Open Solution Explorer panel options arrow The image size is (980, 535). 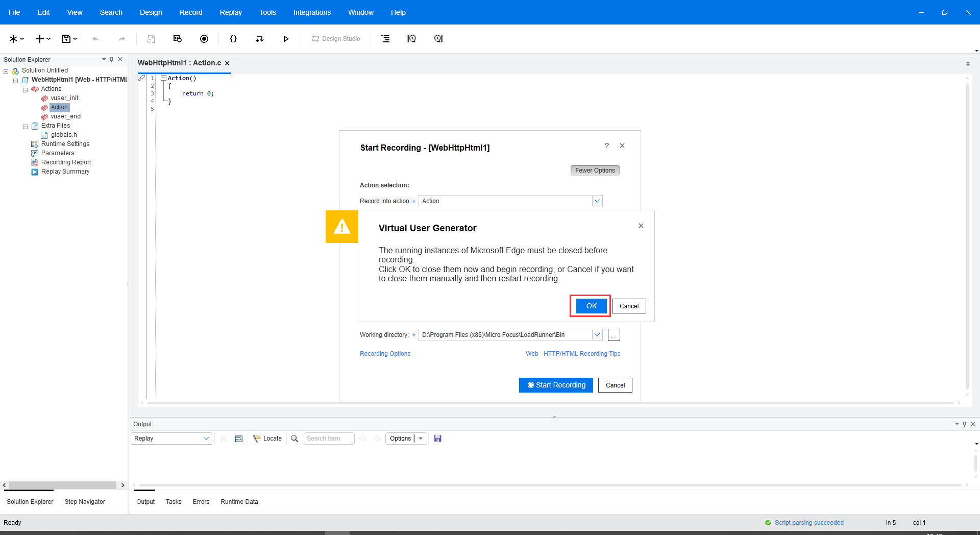[x=104, y=59]
